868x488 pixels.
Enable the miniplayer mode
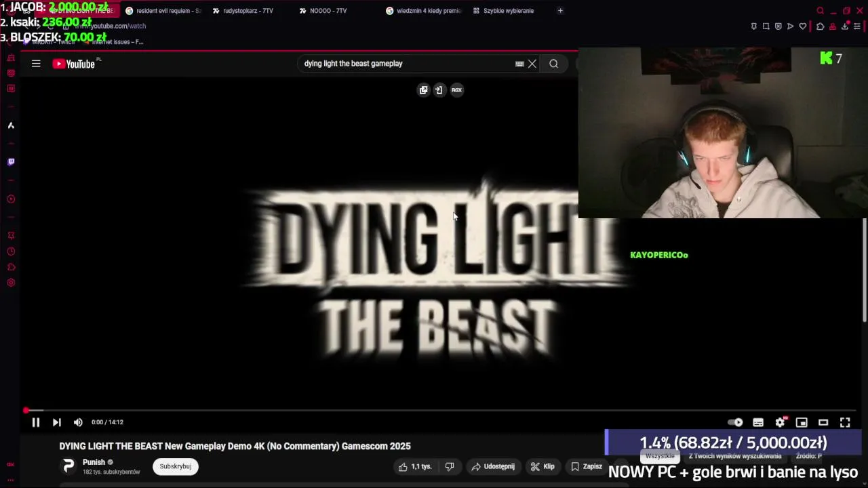(802, 422)
